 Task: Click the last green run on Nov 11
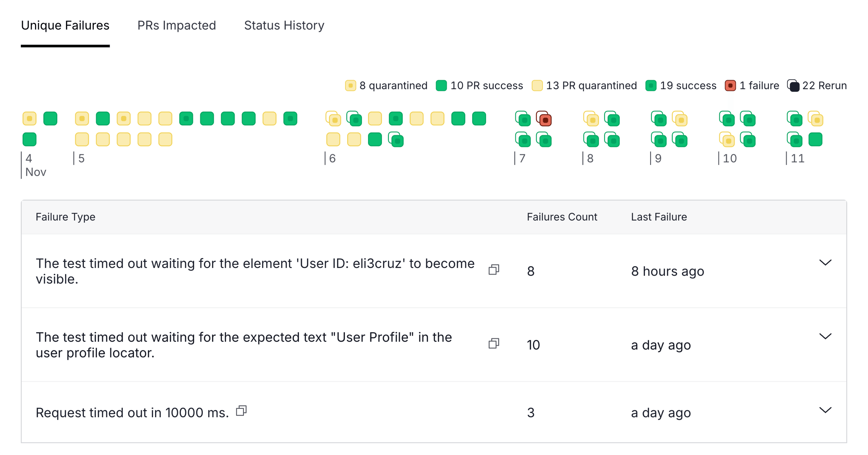[x=815, y=139]
